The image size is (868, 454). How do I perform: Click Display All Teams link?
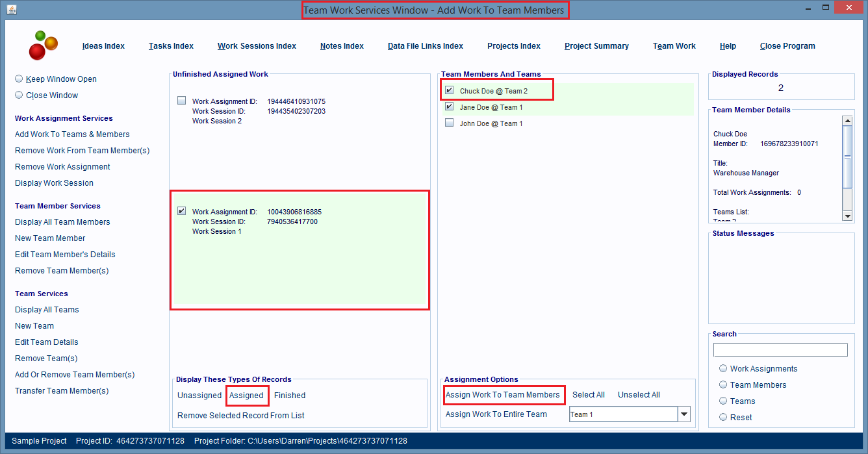[47, 310]
